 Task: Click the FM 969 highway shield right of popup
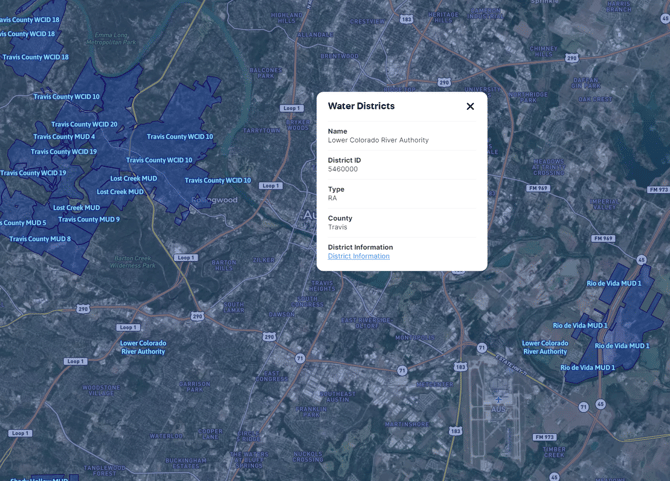click(x=538, y=188)
